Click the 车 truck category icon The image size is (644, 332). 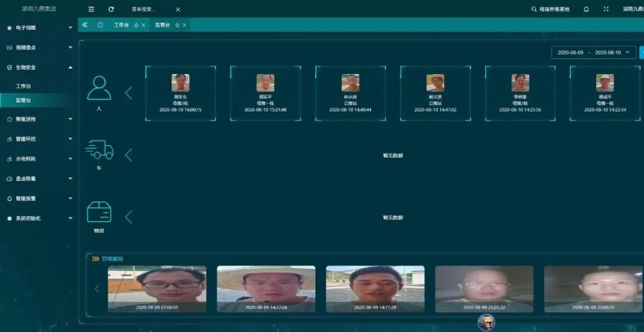pos(99,150)
